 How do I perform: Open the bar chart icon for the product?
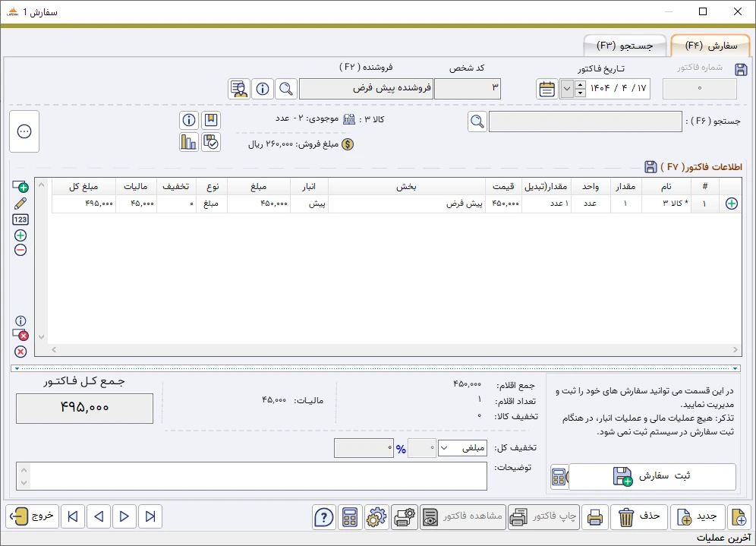(189, 142)
